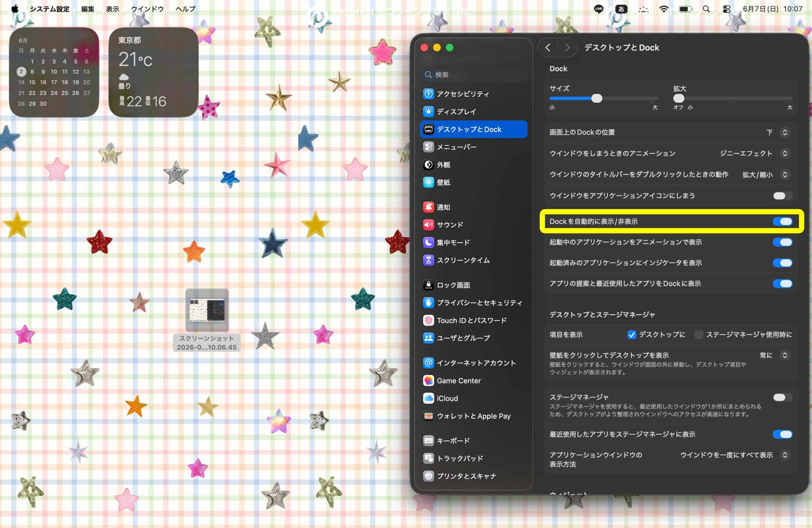Open 壁紙 wallpaper icon in sidebar
The width and height of the screenshot is (812, 528).
tap(428, 182)
